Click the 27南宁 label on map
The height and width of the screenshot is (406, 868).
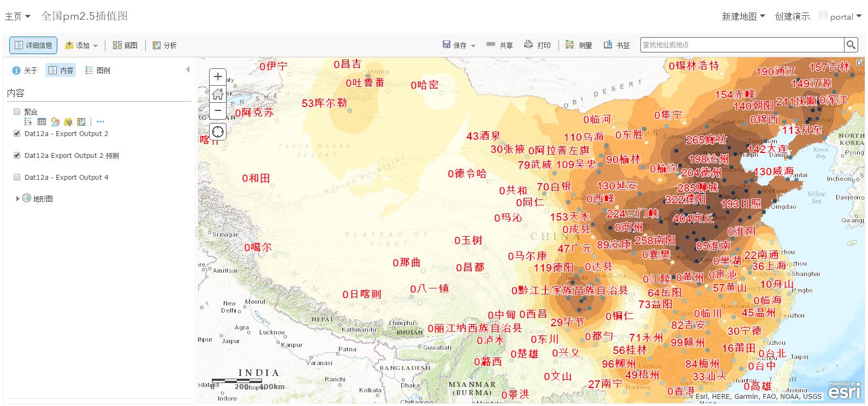coord(605,384)
